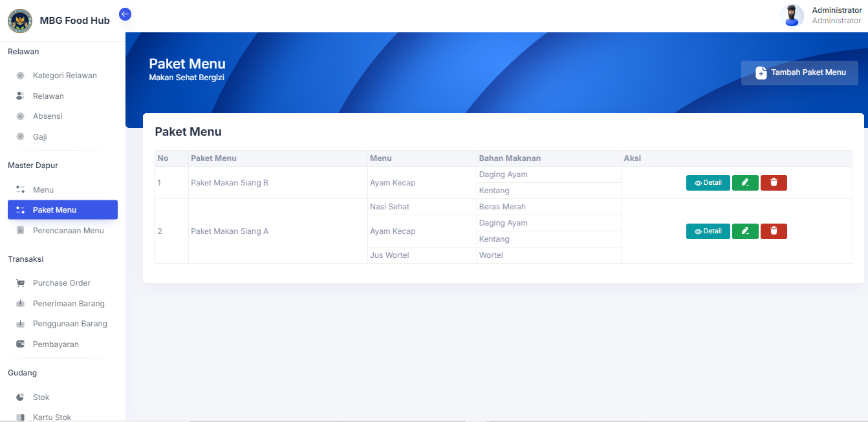
Task: Open the Gaji icon in Relawan section
Action: [x=20, y=136]
